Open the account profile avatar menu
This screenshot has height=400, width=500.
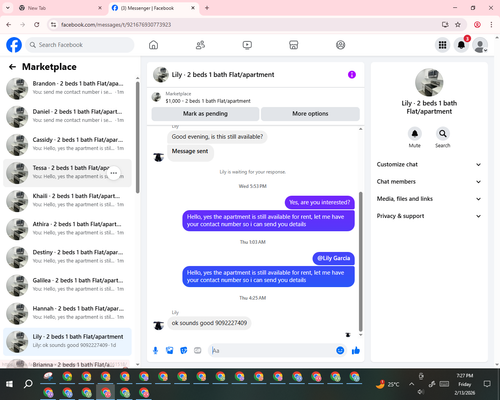[x=480, y=45]
